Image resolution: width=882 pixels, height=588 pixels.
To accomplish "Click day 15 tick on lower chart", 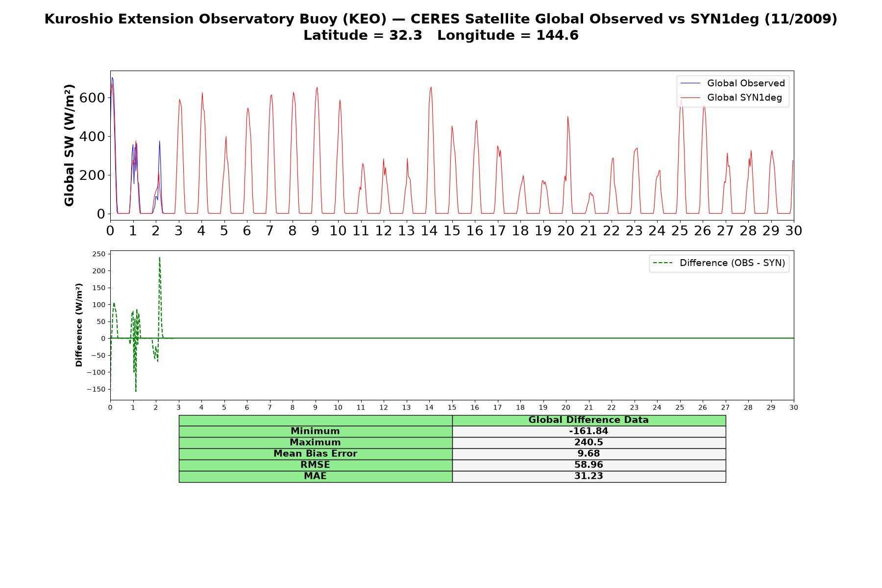I will 452,408.
